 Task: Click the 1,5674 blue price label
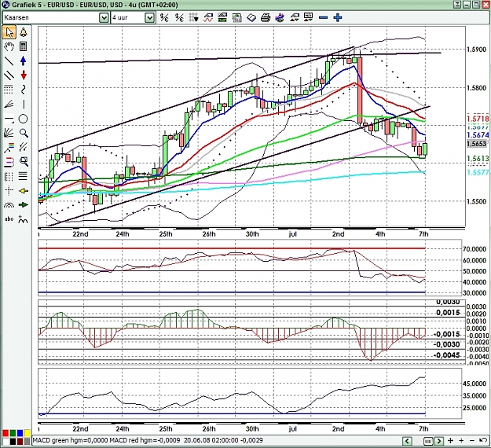[478, 135]
